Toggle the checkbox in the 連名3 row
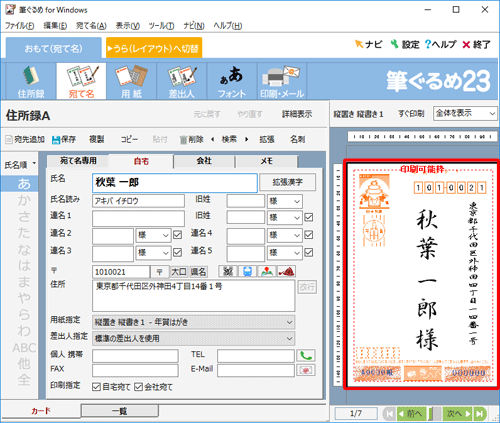 pos(178,252)
